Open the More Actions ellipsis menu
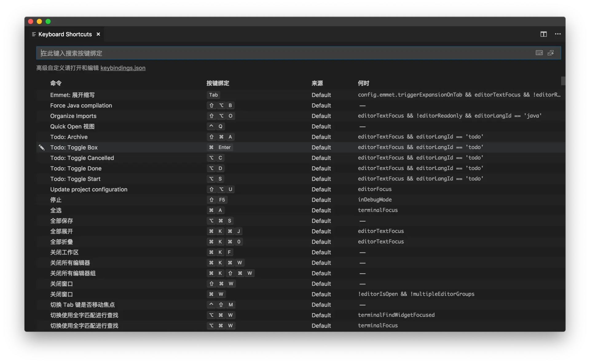The image size is (590, 364). coord(558,34)
